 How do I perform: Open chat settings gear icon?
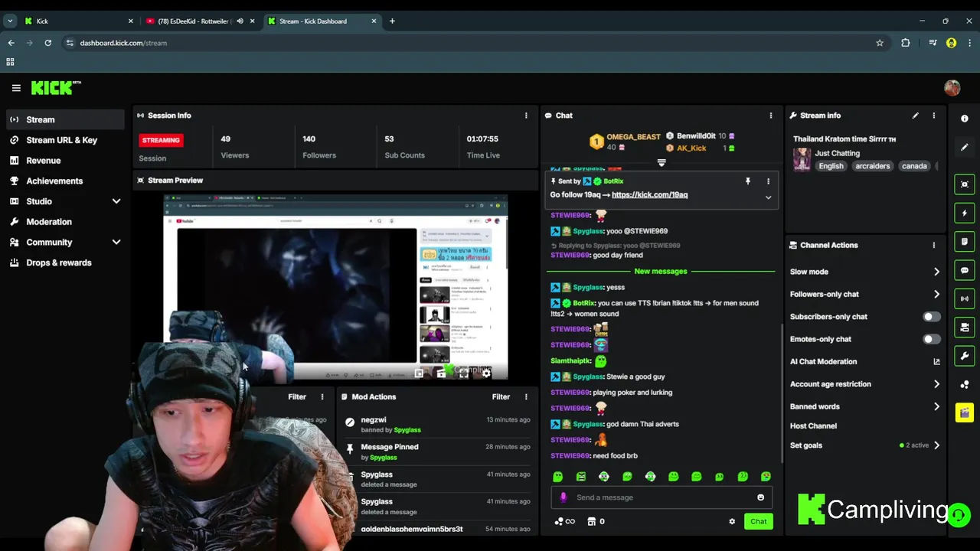tap(732, 522)
